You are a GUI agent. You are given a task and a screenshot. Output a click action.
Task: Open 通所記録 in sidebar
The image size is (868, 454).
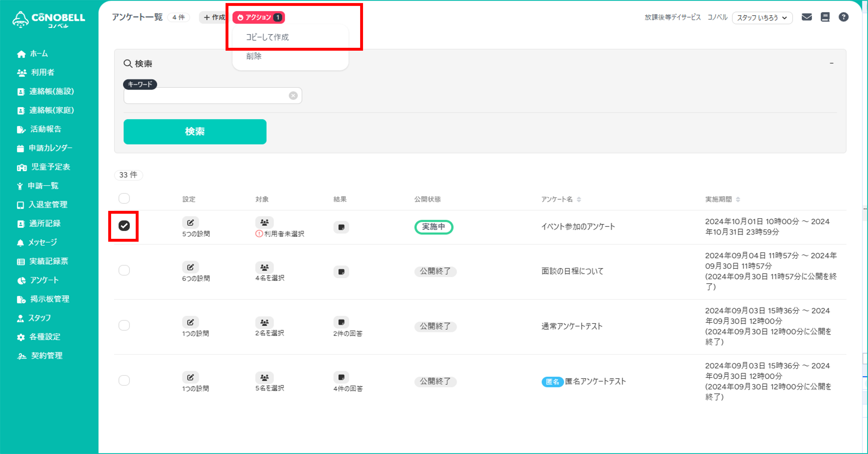coord(39,223)
